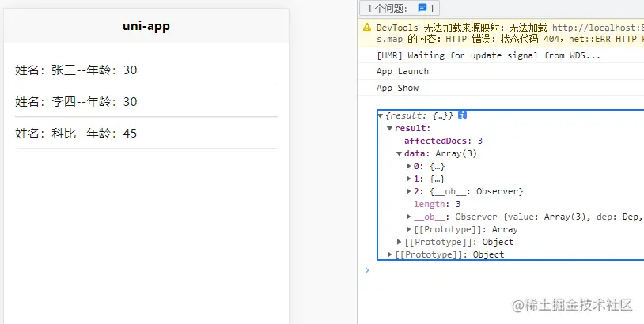Image resolution: width=644 pixels, height=324 pixels.
Task: Click the uni-app page title
Action: [146, 26]
